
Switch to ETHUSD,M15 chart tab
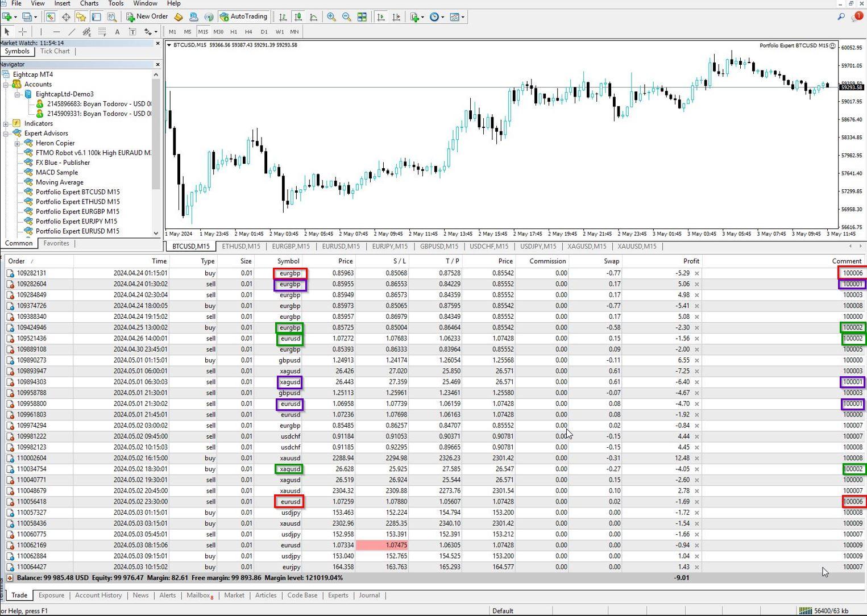click(241, 246)
